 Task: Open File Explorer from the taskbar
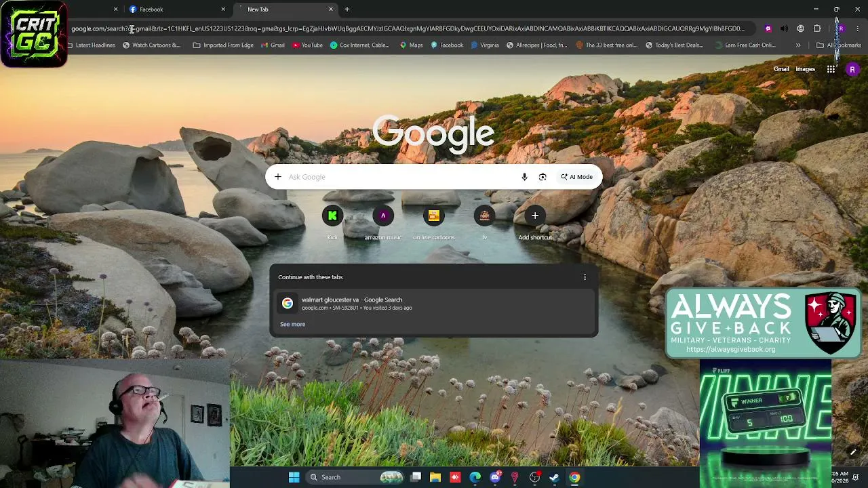point(435,477)
